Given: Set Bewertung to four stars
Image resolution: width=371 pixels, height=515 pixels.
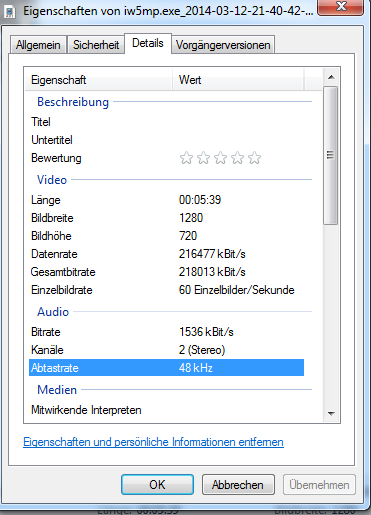Looking at the screenshot, I should pyautogui.click(x=237, y=158).
